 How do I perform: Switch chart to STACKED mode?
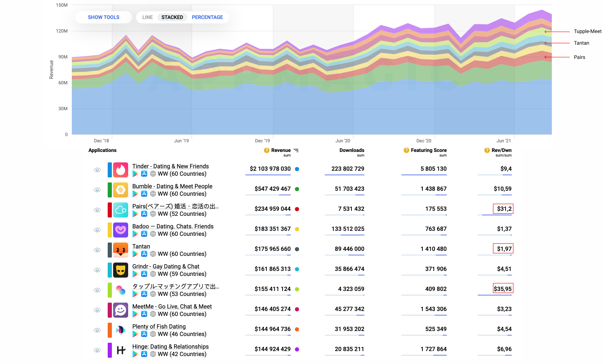click(x=172, y=17)
